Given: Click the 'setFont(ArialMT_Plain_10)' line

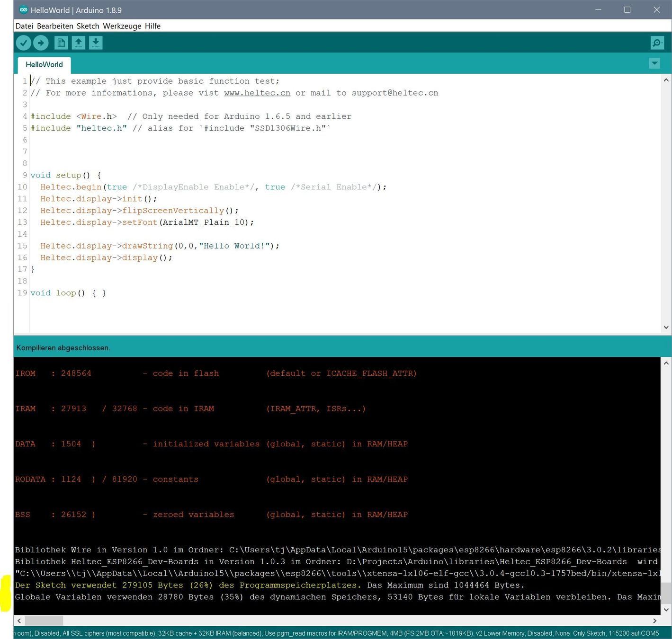Looking at the screenshot, I should tap(147, 222).
